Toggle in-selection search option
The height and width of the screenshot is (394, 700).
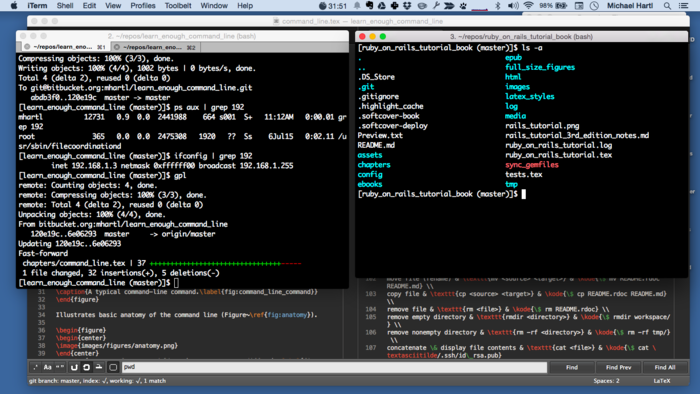[x=99, y=367]
